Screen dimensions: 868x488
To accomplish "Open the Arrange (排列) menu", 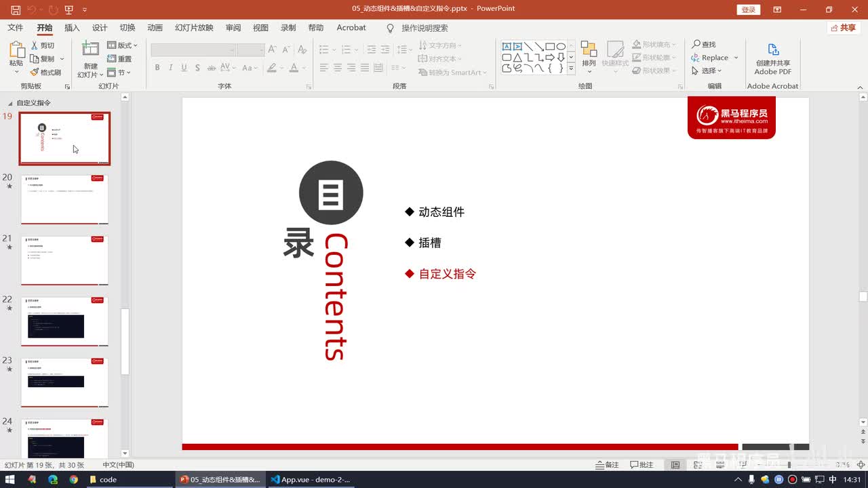I will 589,57.
